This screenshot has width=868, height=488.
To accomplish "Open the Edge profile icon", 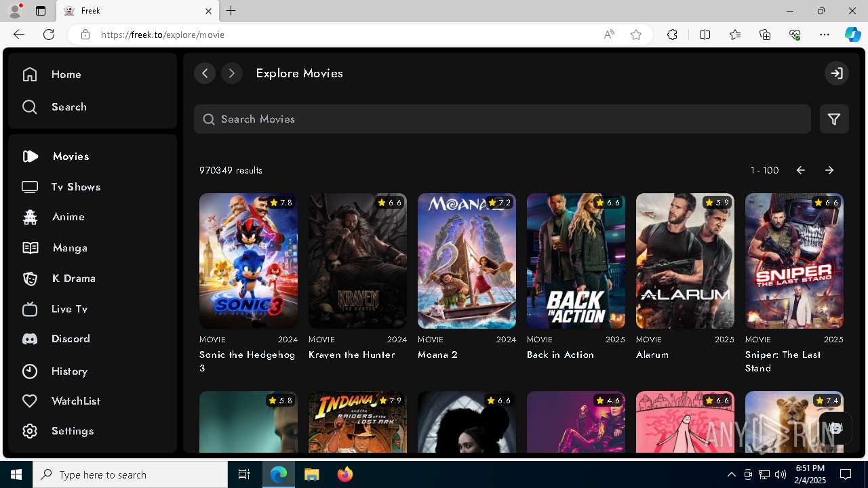I will point(15,11).
